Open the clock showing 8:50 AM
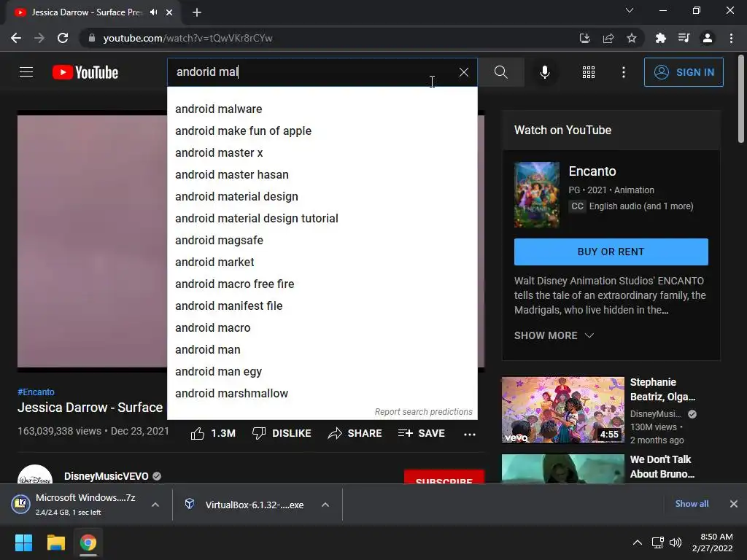 (x=713, y=542)
